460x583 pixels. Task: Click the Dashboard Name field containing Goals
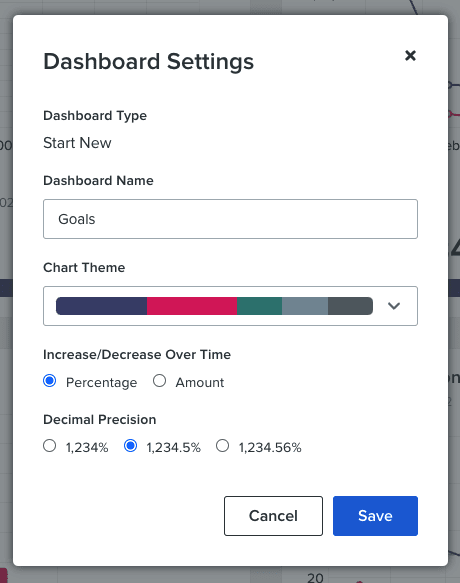pos(230,219)
